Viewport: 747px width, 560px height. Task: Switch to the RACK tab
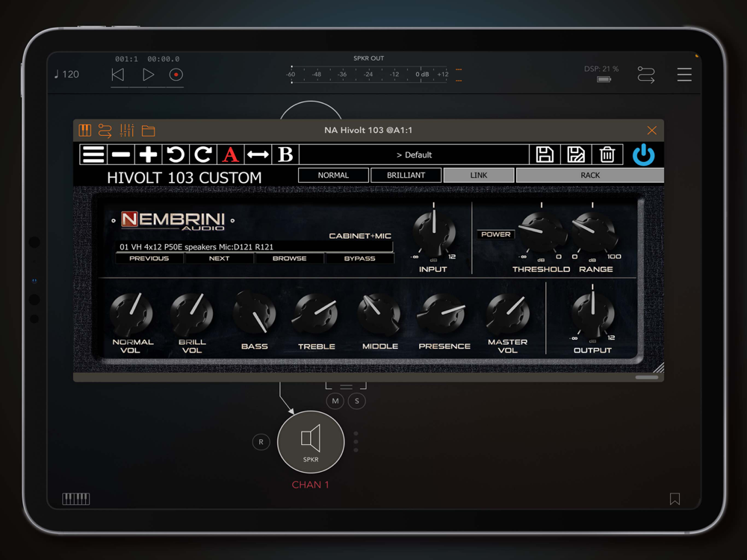(x=590, y=175)
